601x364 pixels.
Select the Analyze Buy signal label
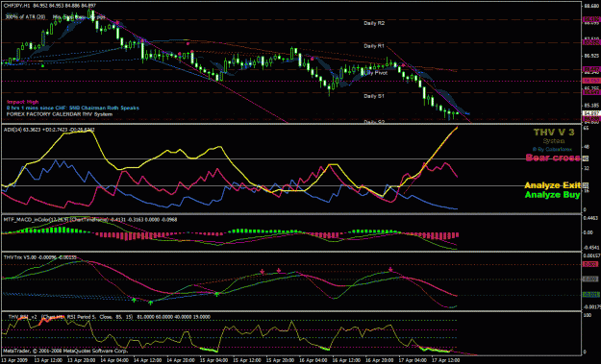[x=552, y=195]
